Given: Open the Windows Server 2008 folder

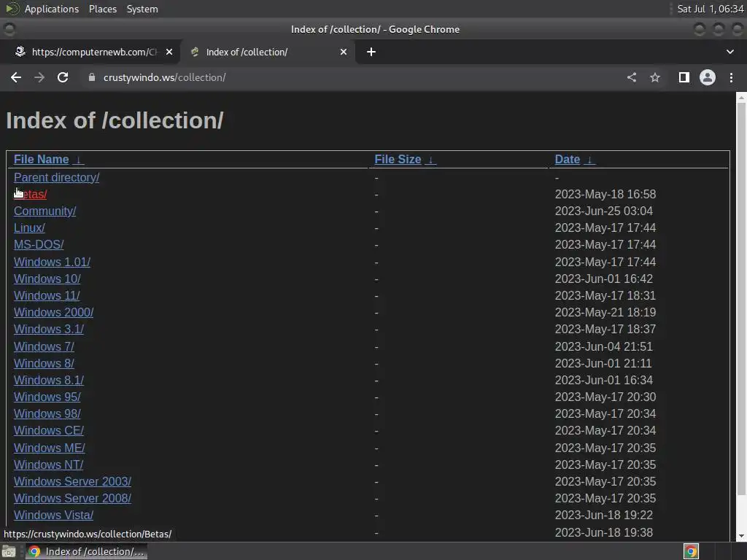Looking at the screenshot, I should coord(72,498).
